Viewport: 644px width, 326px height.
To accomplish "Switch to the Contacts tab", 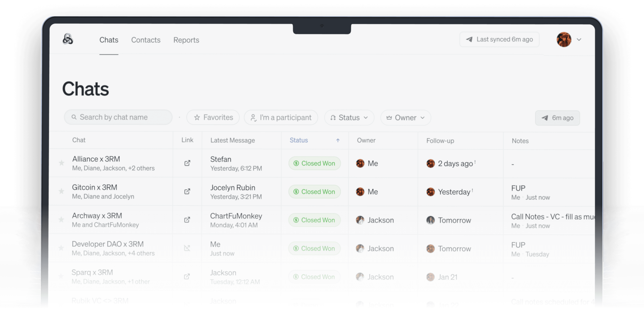I will (x=146, y=40).
